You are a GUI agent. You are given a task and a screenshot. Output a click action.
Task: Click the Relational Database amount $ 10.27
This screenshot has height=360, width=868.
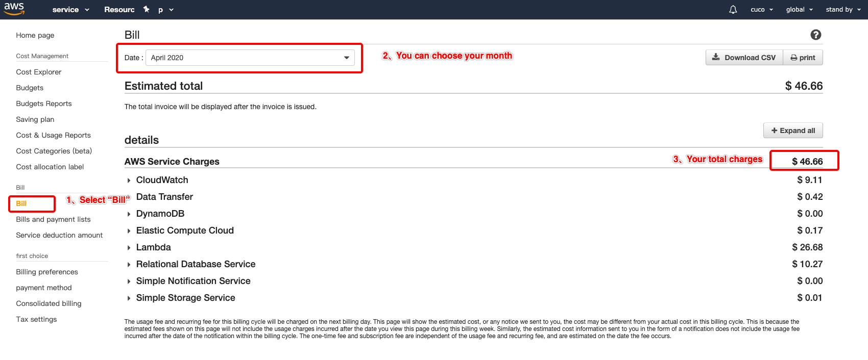coord(807,264)
